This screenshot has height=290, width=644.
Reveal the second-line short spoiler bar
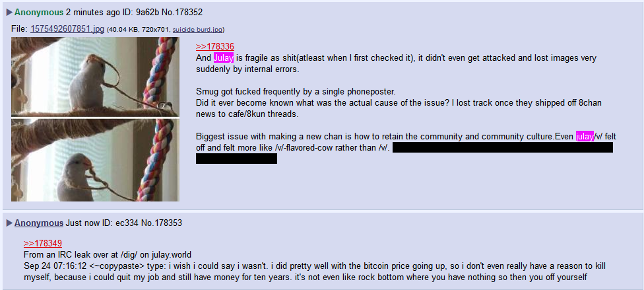point(237,159)
